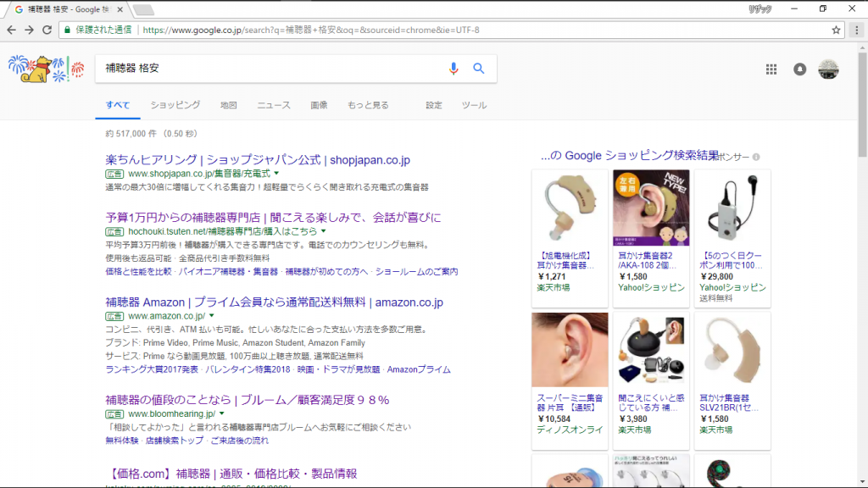This screenshot has width=868, height=488.
Task: Open the Google apps grid menu
Action: point(771,69)
